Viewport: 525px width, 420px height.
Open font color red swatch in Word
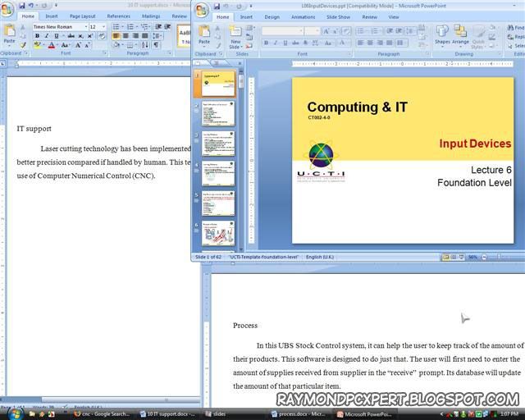click(x=51, y=45)
